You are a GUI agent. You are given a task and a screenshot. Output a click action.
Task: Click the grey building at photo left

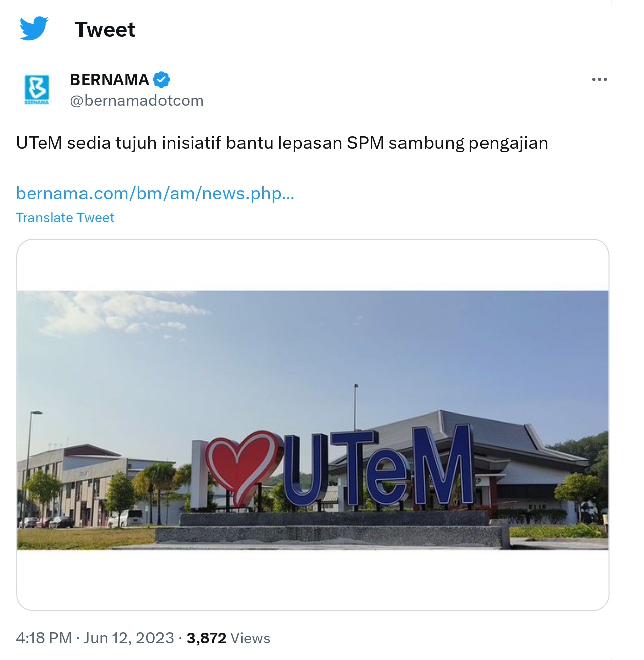click(x=80, y=483)
